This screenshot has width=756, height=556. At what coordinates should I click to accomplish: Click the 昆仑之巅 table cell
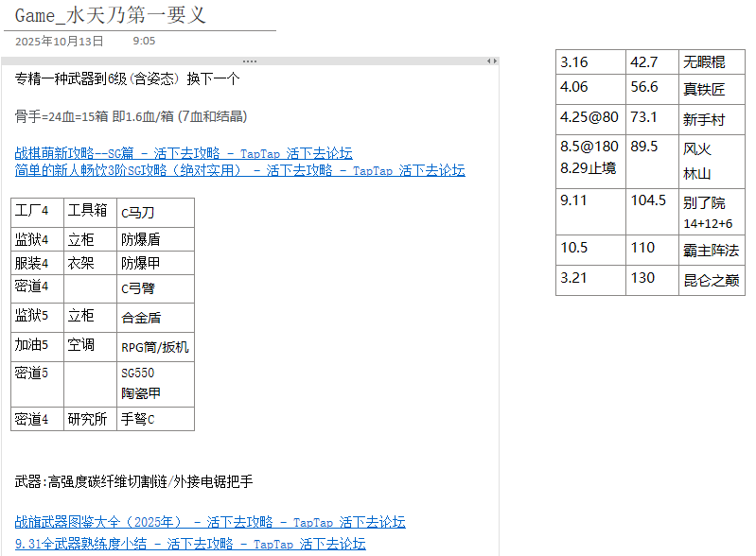point(710,279)
